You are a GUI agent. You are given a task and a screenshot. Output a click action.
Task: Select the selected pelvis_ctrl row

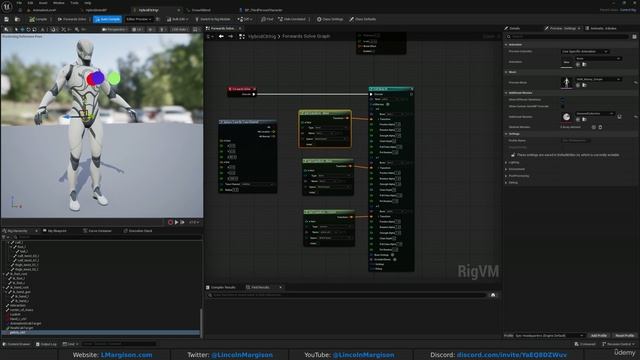click(x=101, y=333)
